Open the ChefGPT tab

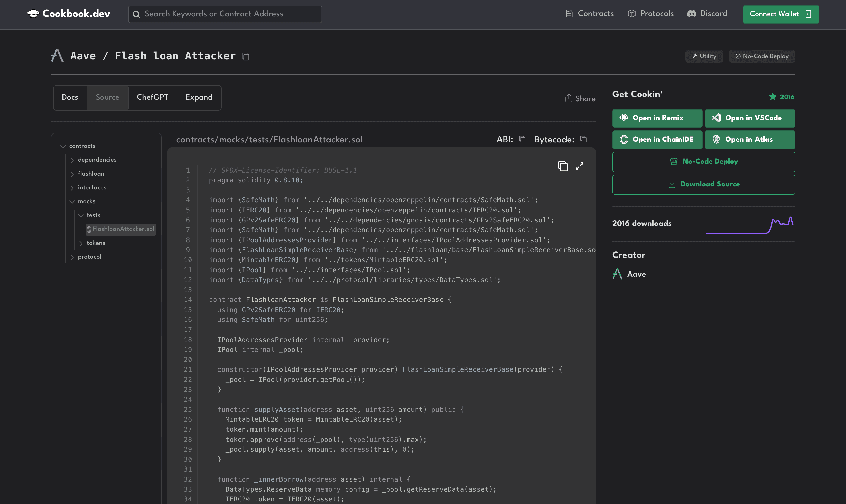pyautogui.click(x=152, y=97)
